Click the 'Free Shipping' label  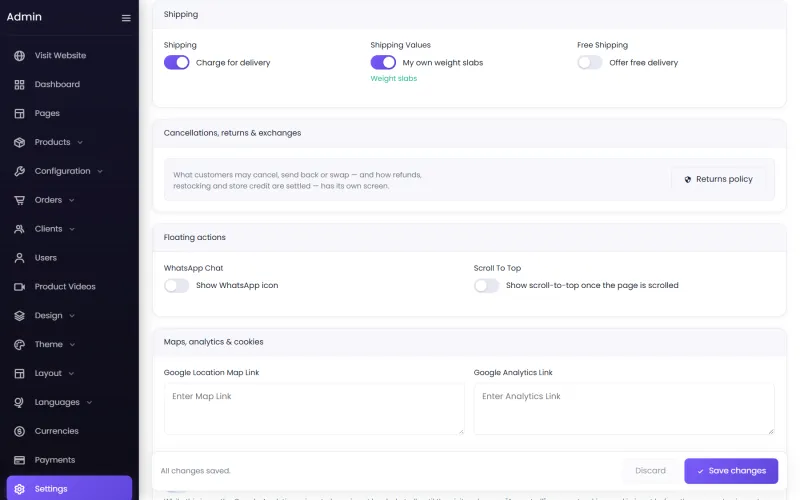(x=602, y=45)
